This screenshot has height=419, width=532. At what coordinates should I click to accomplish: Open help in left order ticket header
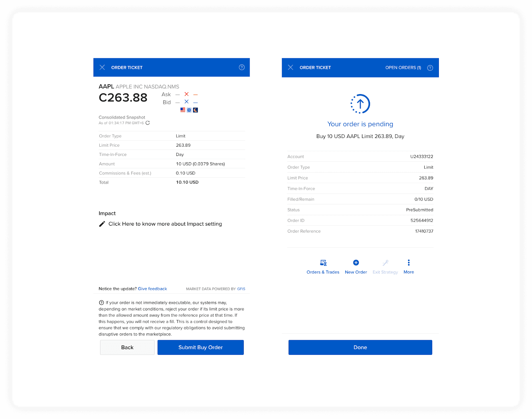pos(242,68)
